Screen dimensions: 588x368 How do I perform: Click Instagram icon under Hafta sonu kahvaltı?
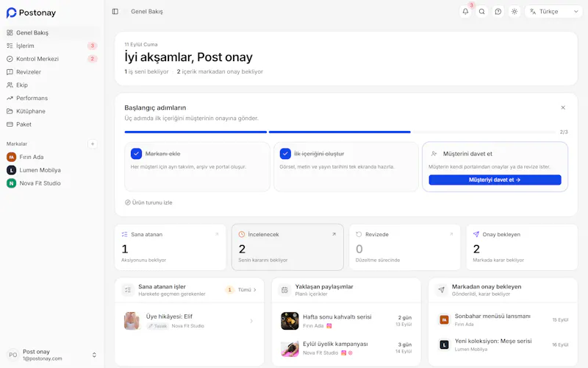tap(329, 326)
